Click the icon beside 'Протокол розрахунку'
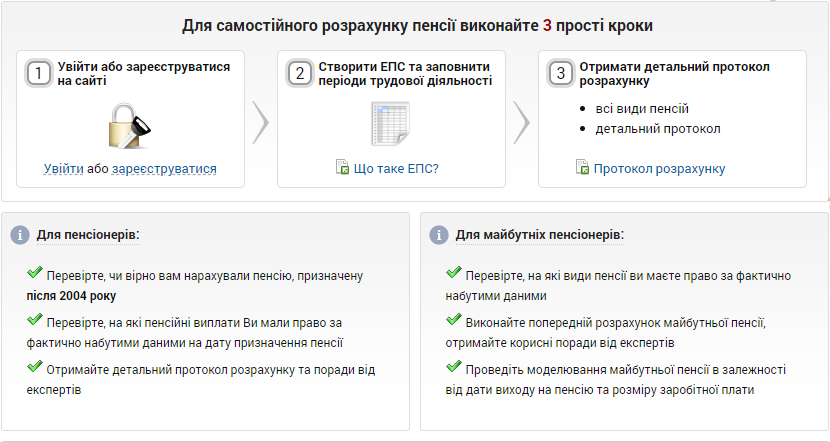The height and width of the screenshot is (442, 830). [583, 168]
